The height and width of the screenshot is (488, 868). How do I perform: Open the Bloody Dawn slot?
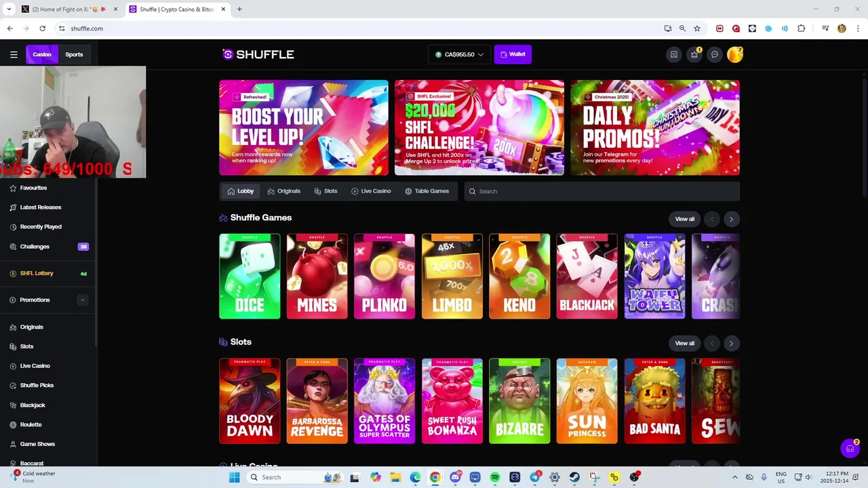point(250,401)
